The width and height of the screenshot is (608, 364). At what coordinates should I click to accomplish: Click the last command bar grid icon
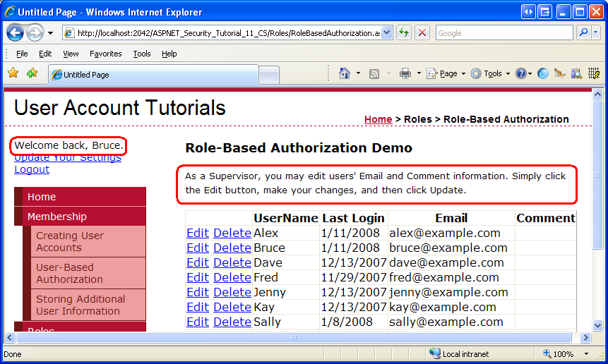(x=594, y=73)
